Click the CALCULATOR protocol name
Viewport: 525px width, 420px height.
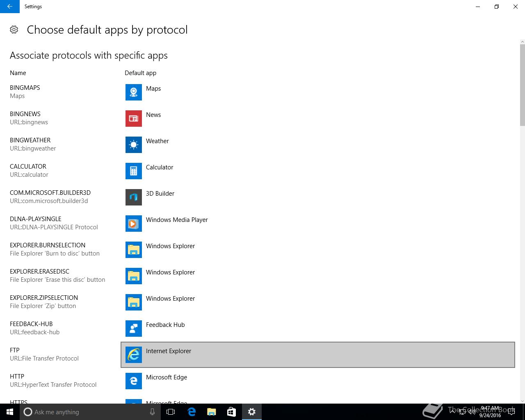pos(28,167)
